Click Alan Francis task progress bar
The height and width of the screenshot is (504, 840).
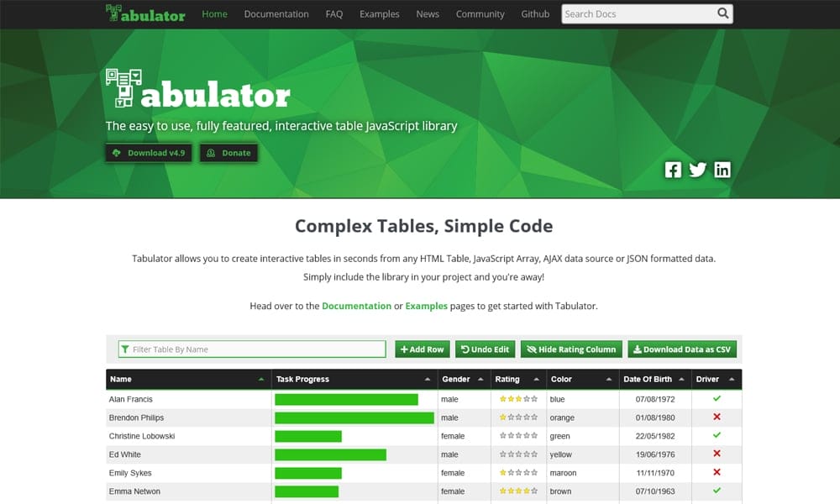click(x=346, y=400)
